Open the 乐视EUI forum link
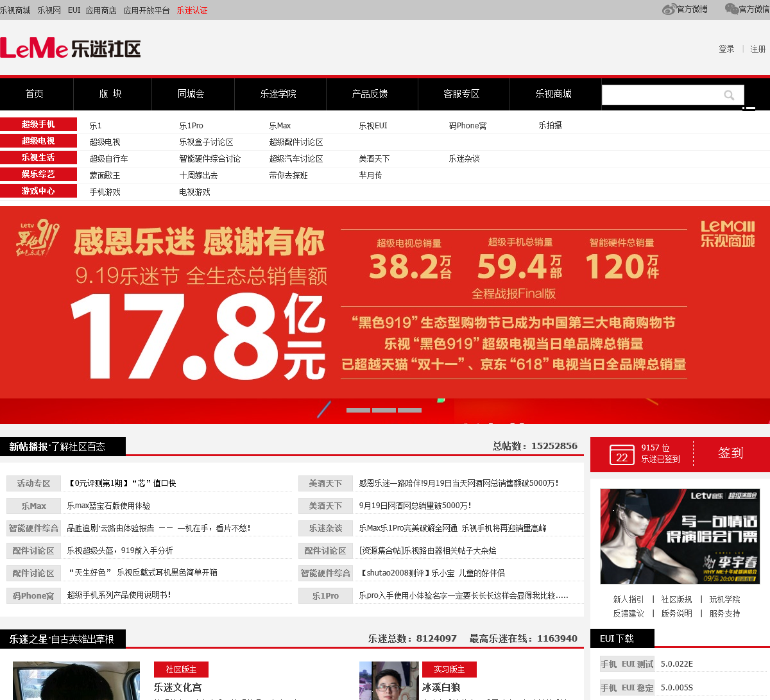The image size is (770, 700). point(373,126)
